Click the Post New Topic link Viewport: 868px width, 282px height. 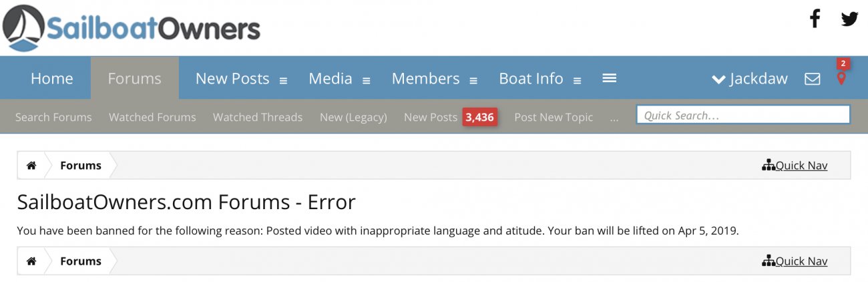[554, 117]
